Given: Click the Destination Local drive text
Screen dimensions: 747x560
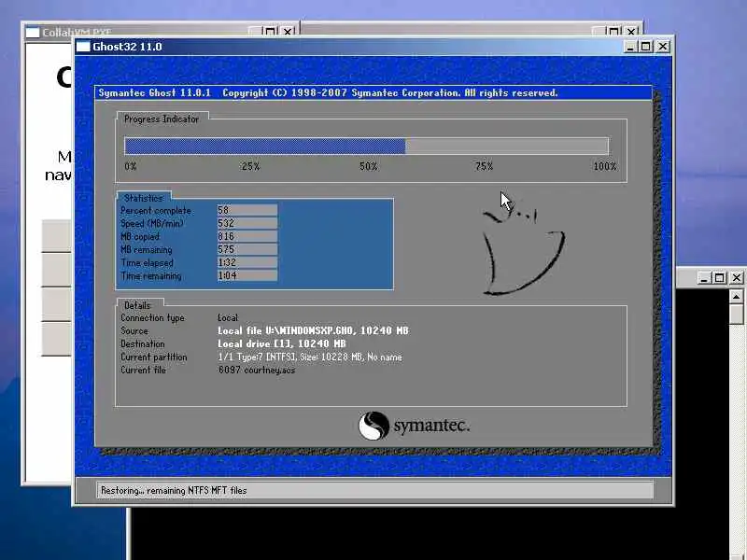Looking at the screenshot, I should (282, 343).
